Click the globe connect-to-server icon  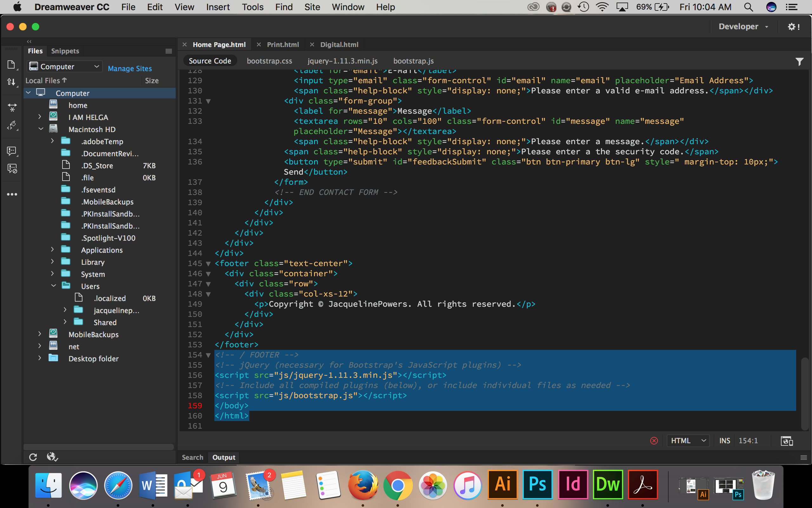[52, 457]
